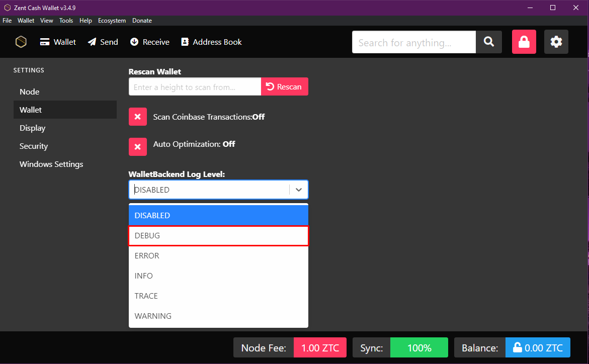Click the 1.00 ZTC node fee value
The width and height of the screenshot is (589, 364).
tap(320, 347)
